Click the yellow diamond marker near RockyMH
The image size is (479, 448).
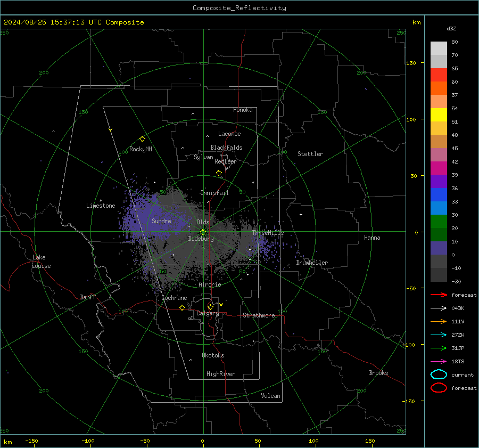[x=142, y=139]
